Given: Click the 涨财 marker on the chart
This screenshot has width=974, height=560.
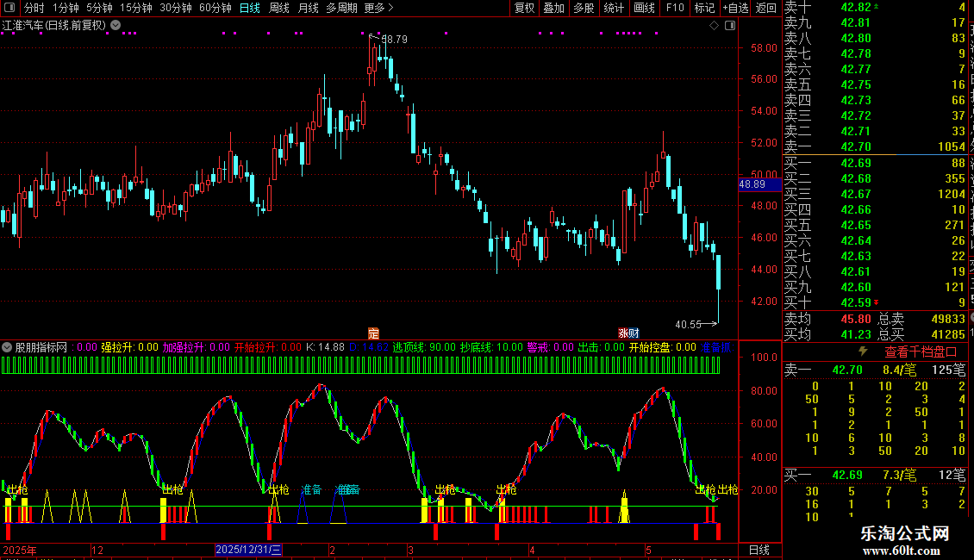Looking at the screenshot, I should (628, 333).
